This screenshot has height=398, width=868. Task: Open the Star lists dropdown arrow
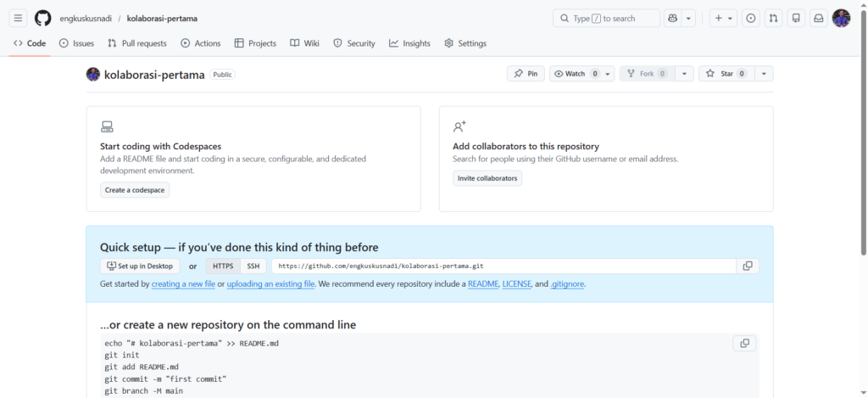tap(764, 74)
